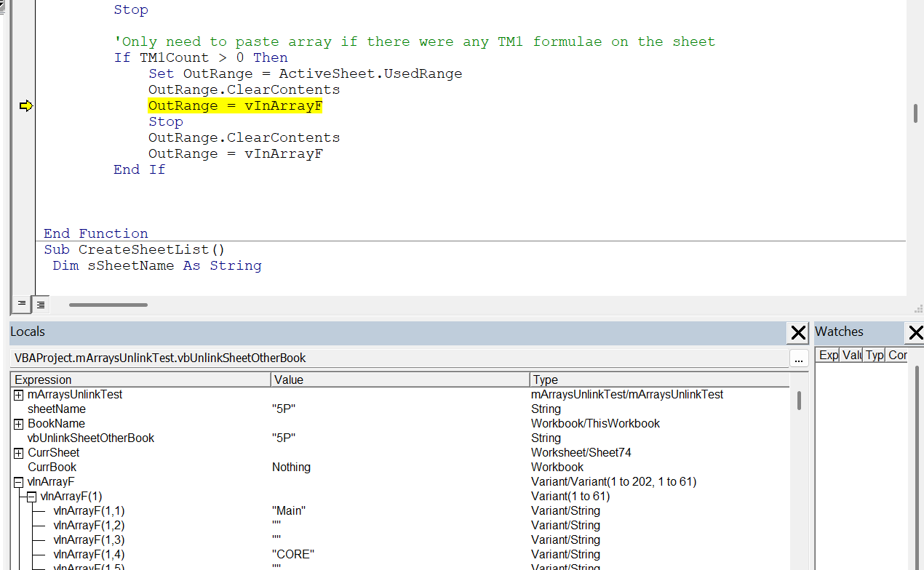
Task: Click the Expression column header in Locals
Action: (x=140, y=380)
